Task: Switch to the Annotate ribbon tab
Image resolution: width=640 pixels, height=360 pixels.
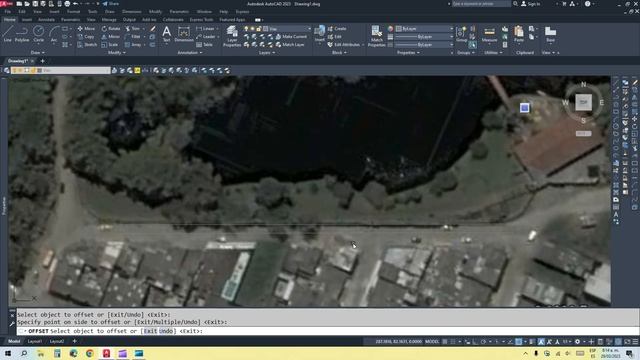Action: [46, 19]
